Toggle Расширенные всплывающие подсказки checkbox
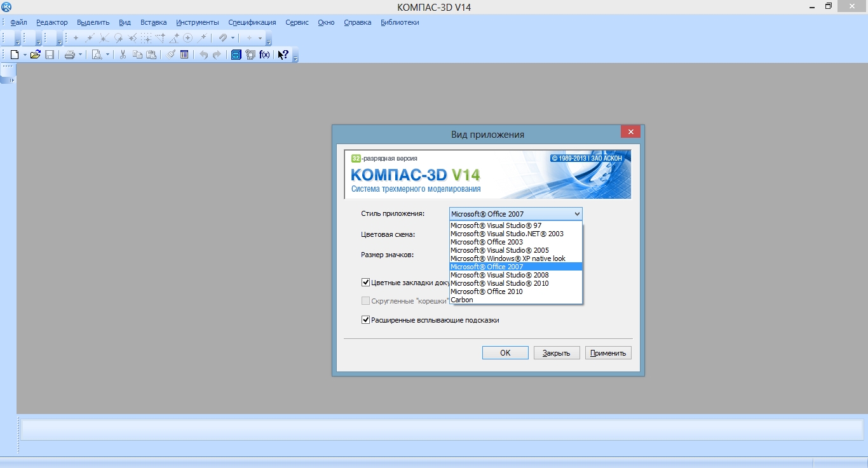This screenshot has width=868, height=468. pyautogui.click(x=366, y=320)
